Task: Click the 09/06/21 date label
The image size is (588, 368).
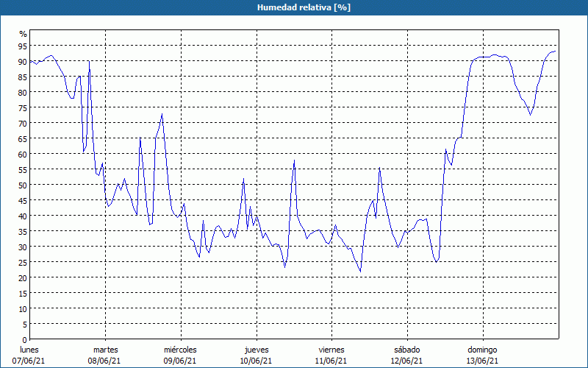Action: click(x=180, y=361)
